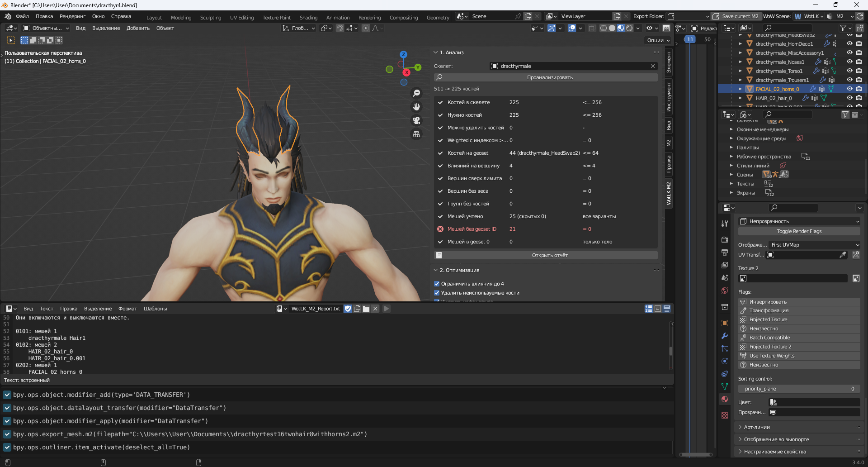Viewport: 868px width, 467px height.
Task: Open the First UVMap dropdown
Action: click(815, 245)
